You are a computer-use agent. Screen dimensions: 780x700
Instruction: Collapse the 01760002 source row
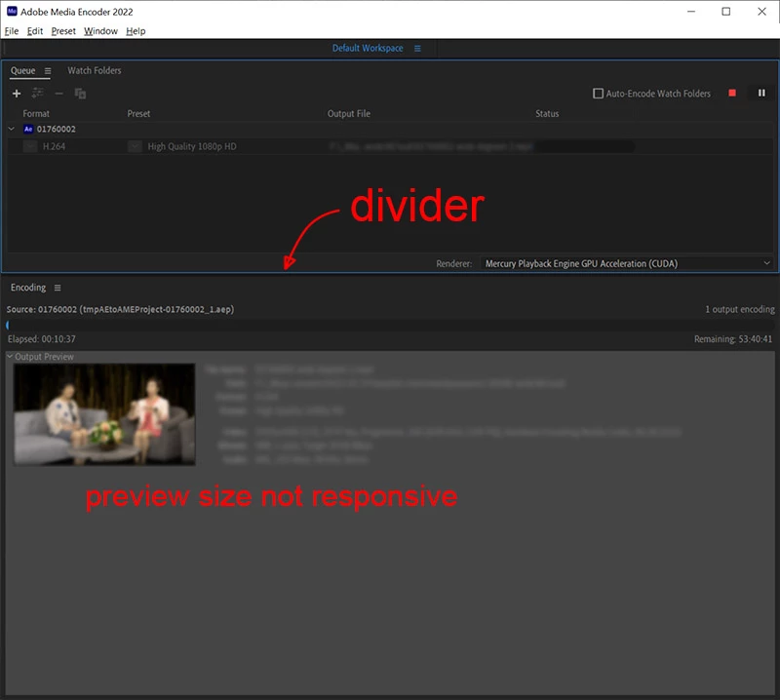click(12, 129)
